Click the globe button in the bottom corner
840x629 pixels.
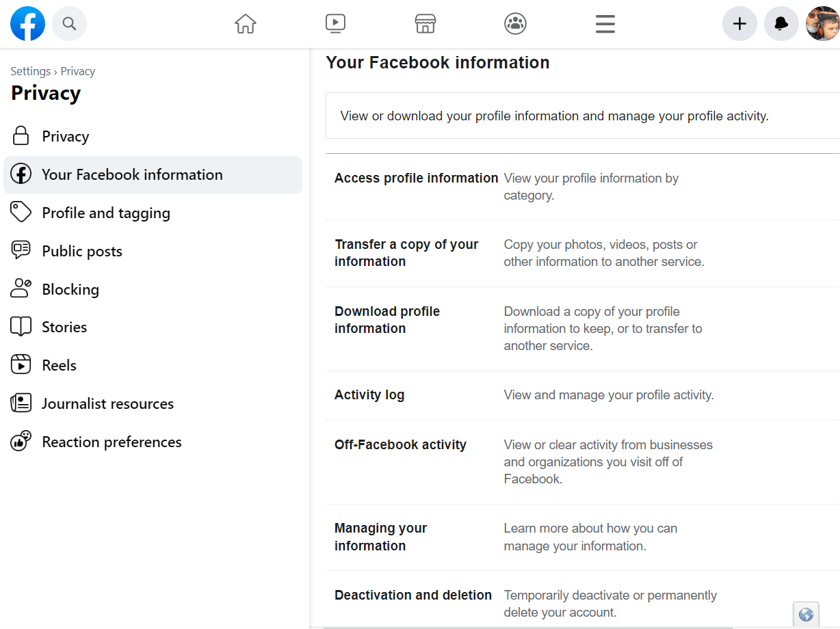[806, 613]
